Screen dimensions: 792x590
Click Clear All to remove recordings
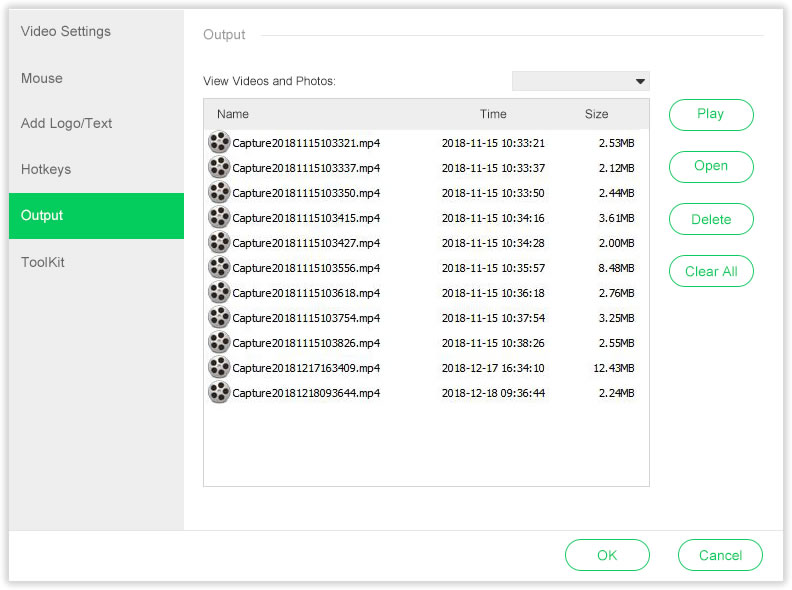click(711, 271)
